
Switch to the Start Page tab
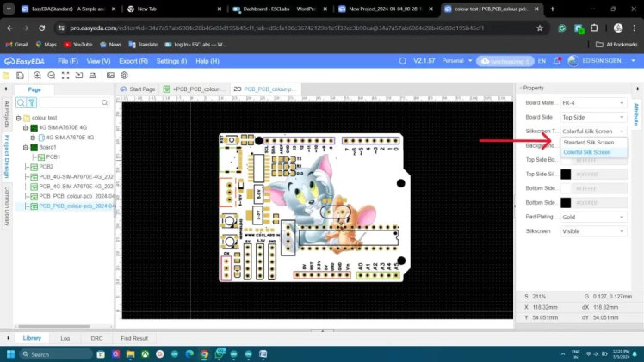tap(139, 89)
